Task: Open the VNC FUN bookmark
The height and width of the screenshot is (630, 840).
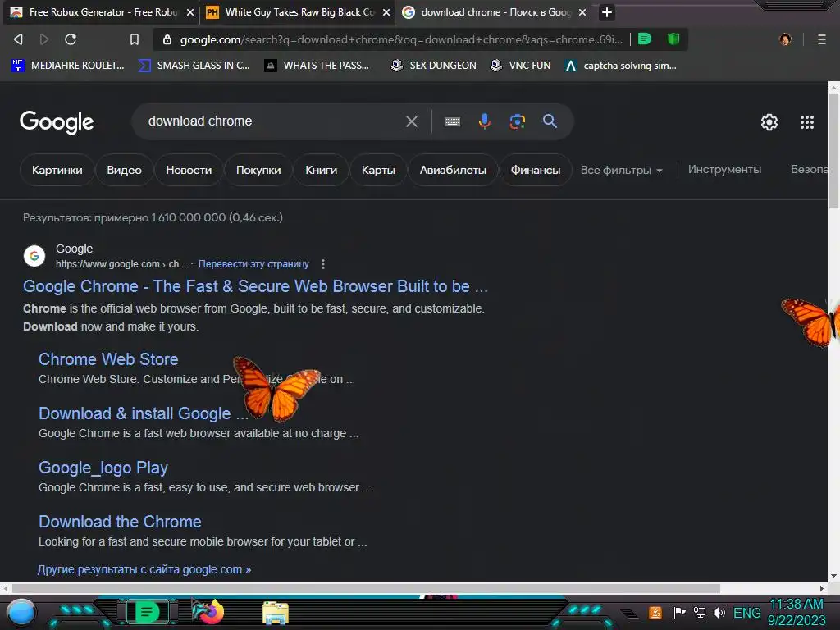Action: 521,66
